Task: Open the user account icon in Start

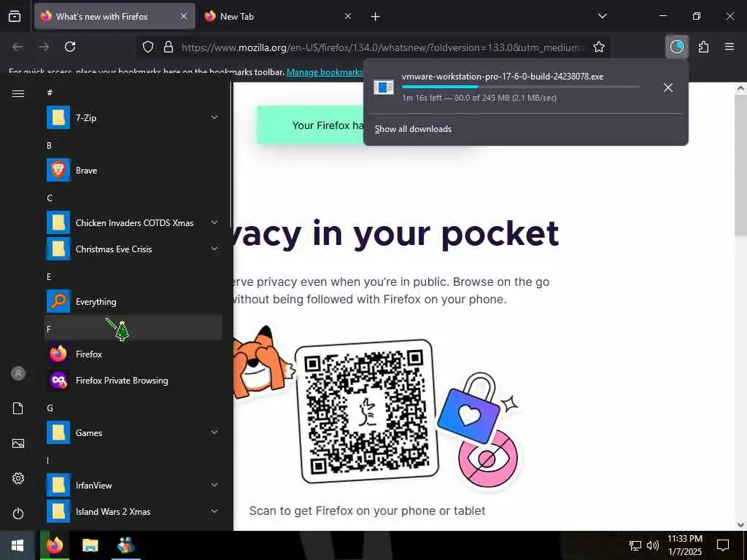Action: tap(18, 373)
